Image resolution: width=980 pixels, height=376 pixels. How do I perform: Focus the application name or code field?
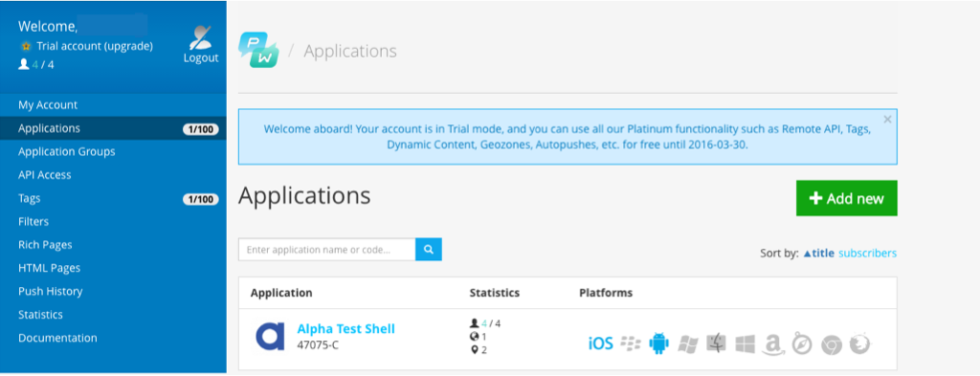coord(327,249)
